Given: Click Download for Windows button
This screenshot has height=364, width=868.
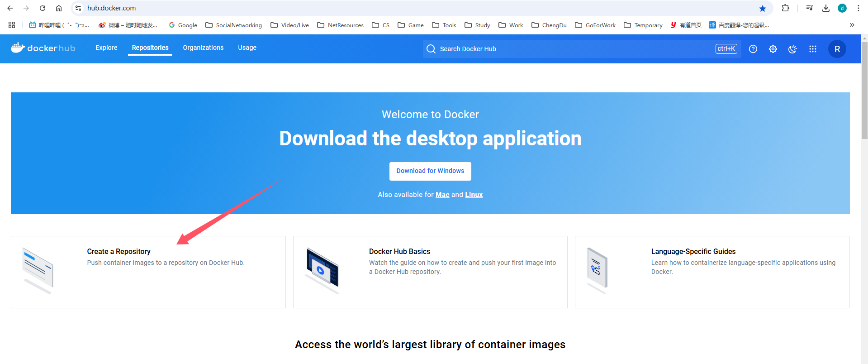Looking at the screenshot, I should tap(430, 171).
